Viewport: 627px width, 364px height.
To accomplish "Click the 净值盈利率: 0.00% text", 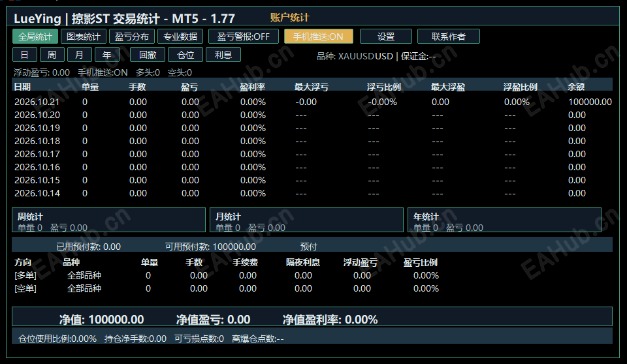I will click(330, 320).
